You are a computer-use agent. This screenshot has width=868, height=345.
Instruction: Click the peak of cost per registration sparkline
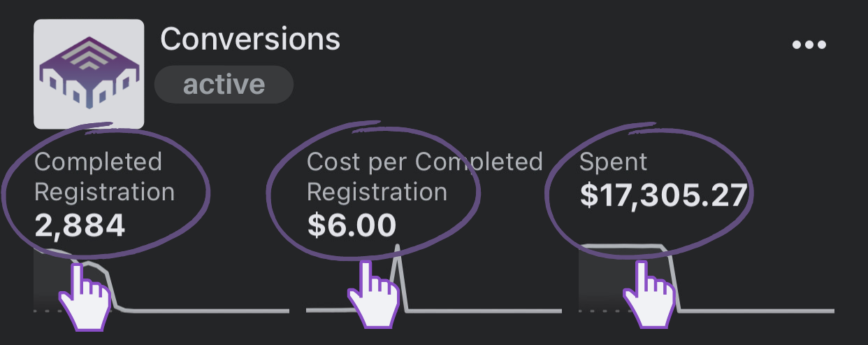point(398,247)
